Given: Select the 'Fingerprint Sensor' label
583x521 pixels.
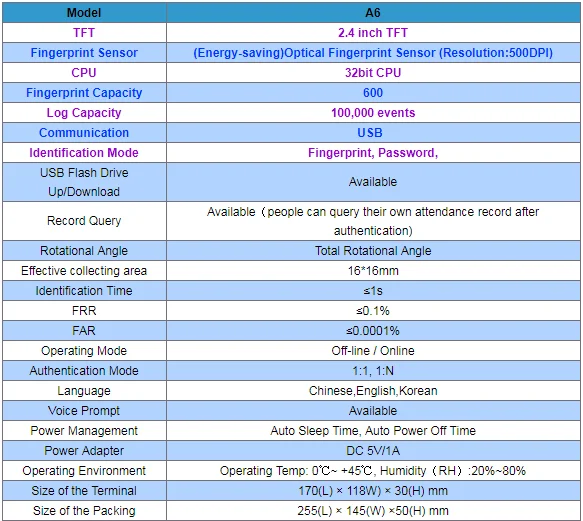Looking at the screenshot, I should coord(84,53).
